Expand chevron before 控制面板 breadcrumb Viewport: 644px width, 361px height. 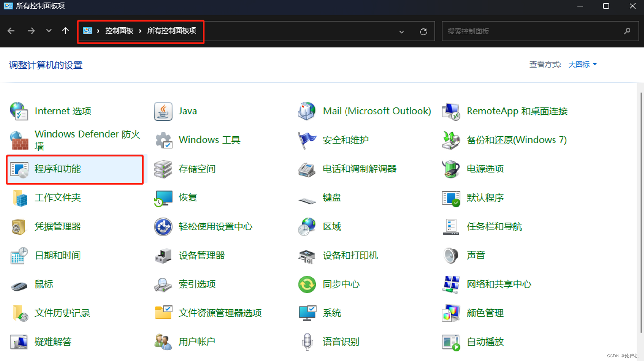pyautogui.click(x=98, y=31)
